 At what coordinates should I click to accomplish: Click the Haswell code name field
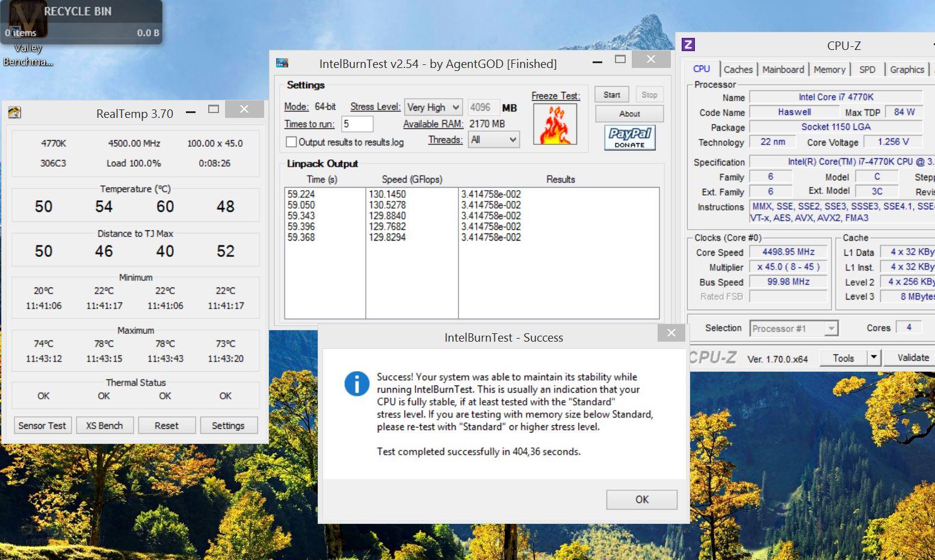[794, 112]
